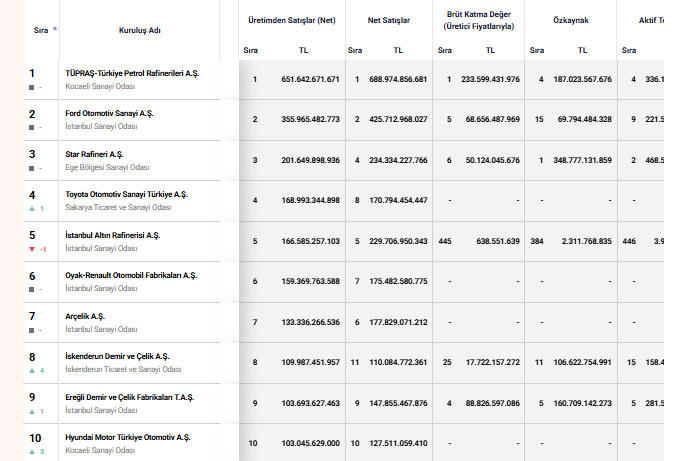
Task: Click unchanged square indicator for TÜPRAŞ row
Action: 31,87
